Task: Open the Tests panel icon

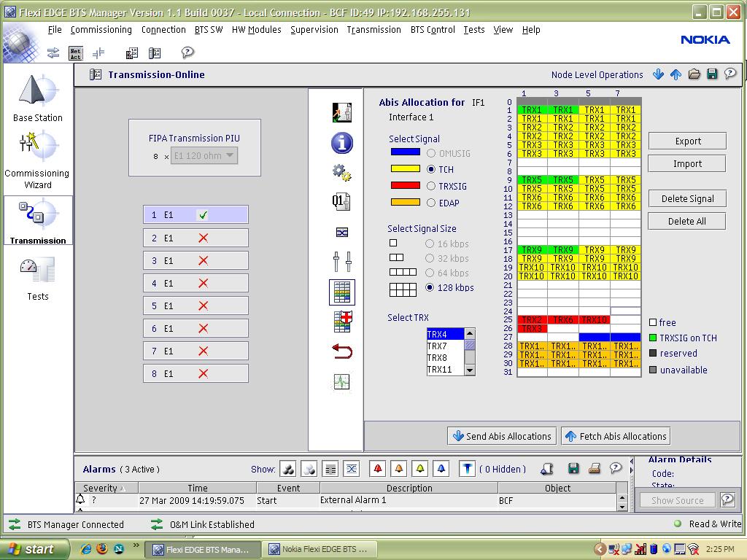Action: [x=37, y=277]
